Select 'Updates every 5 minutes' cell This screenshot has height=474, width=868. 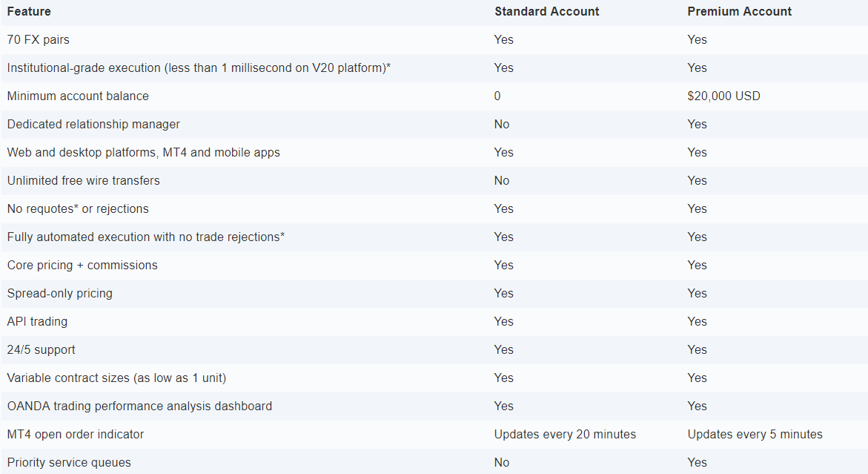(x=755, y=435)
